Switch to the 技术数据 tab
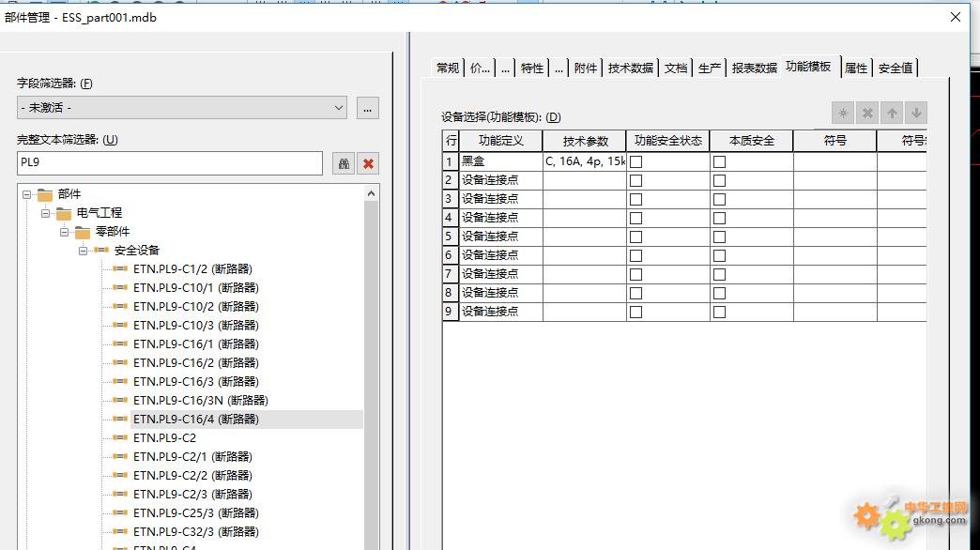Viewport: 980px width, 550px height. 630,68
